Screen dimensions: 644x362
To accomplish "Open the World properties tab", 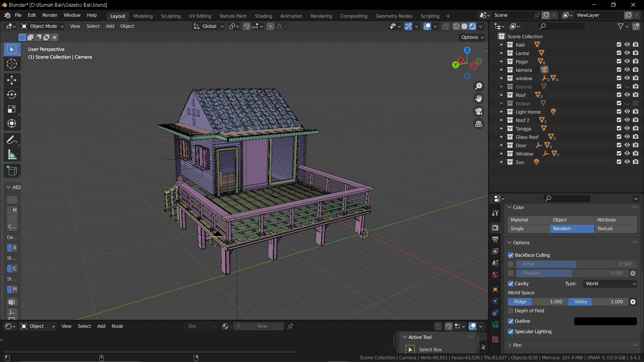I will coord(495,275).
